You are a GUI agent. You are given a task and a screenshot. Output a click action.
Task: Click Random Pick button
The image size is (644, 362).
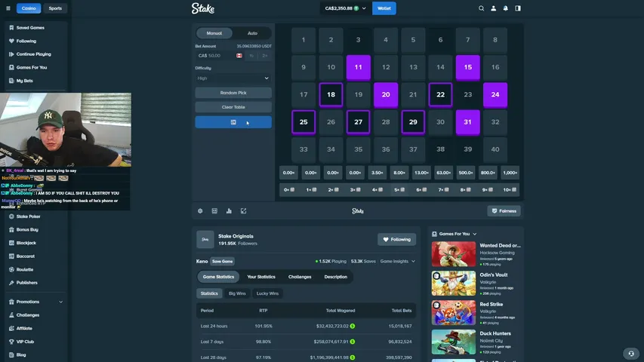233,93
